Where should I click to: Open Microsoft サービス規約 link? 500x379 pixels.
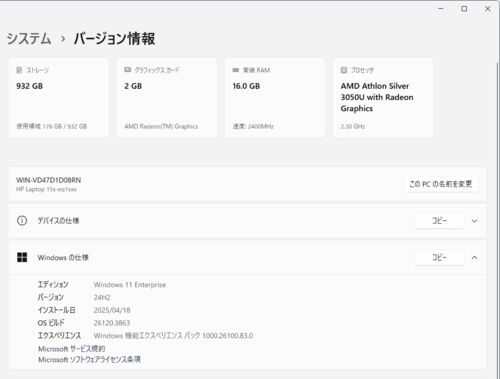(x=72, y=349)
